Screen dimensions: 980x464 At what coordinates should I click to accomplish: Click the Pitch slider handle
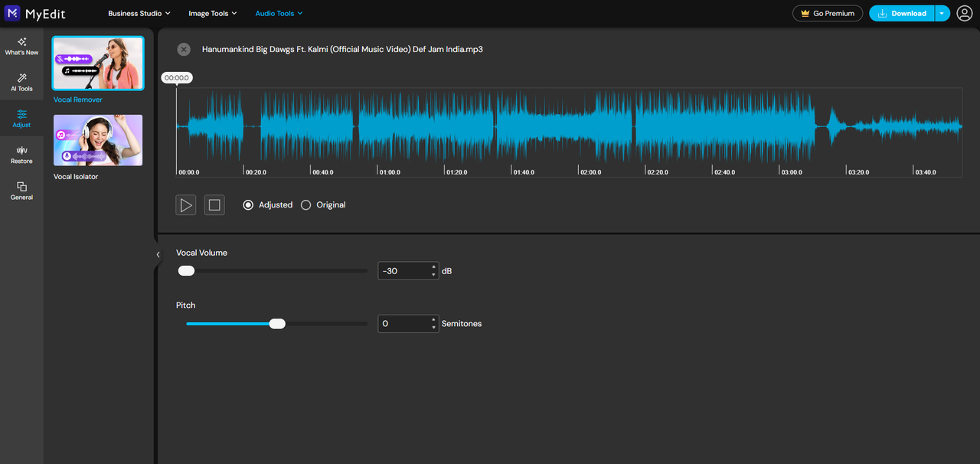(277, 324)
